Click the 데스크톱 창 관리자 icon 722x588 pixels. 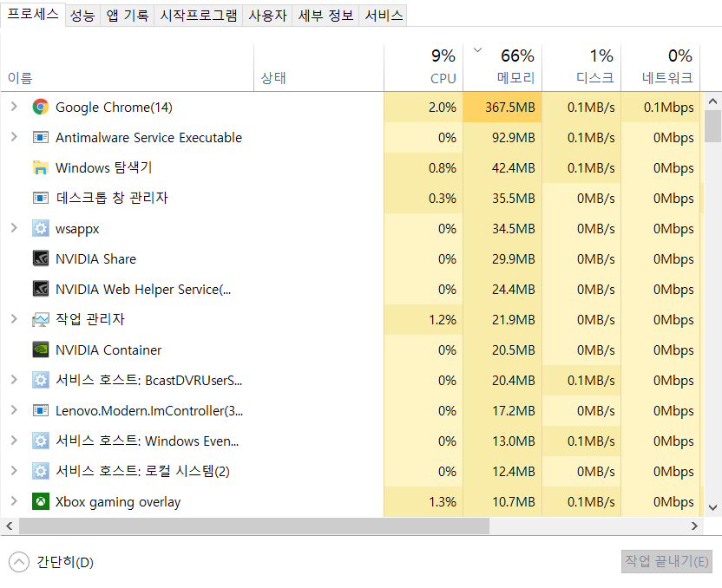[x=41, y=198]
